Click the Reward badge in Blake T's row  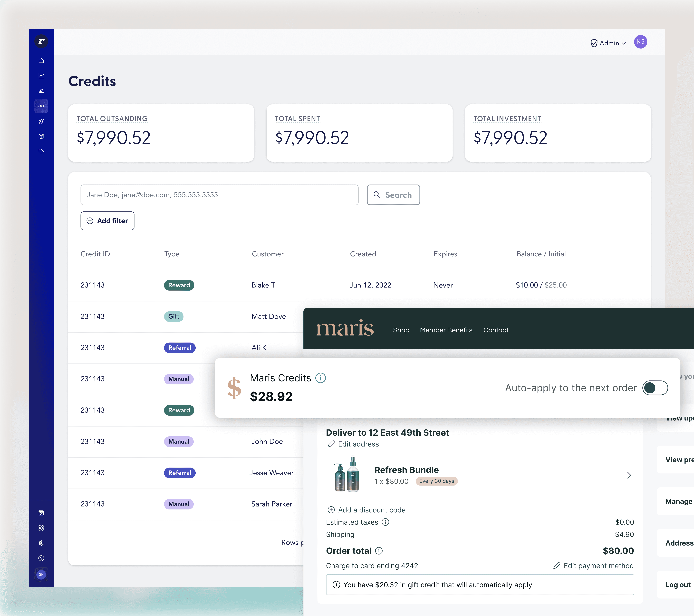click(179, 285)
